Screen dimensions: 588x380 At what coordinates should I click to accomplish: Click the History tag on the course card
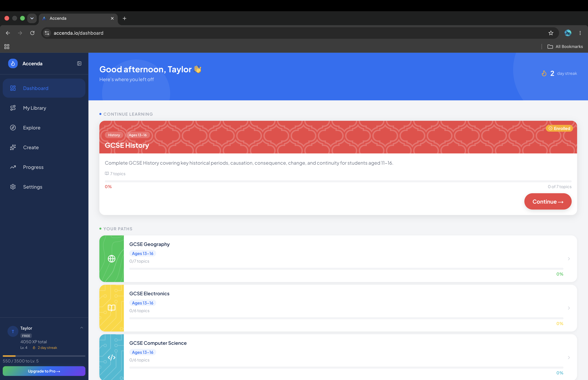tap(114, 135)
